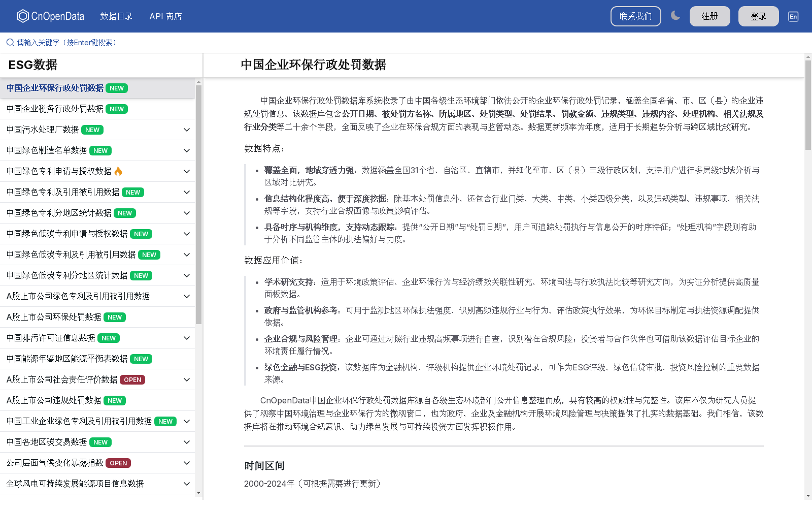812x508 pixels.
Task: Click OPEN badge on 公司层面气候变化暴露指数
Action: 118,463
